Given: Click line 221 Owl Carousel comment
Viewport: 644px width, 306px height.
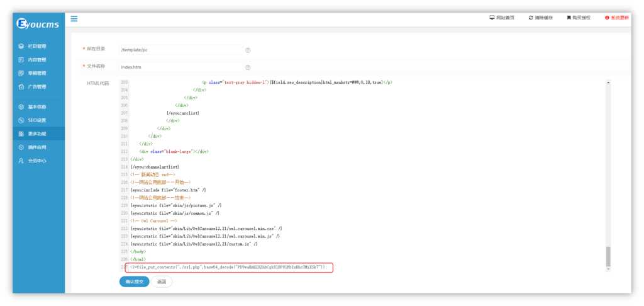Looking at the screenshot, I should (x=153, y=221).
